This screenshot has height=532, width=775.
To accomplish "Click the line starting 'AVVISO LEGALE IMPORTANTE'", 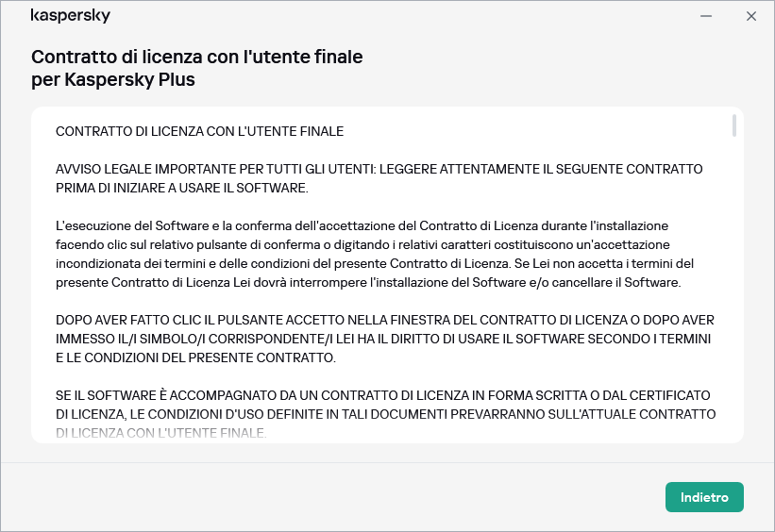I will 379,169.
